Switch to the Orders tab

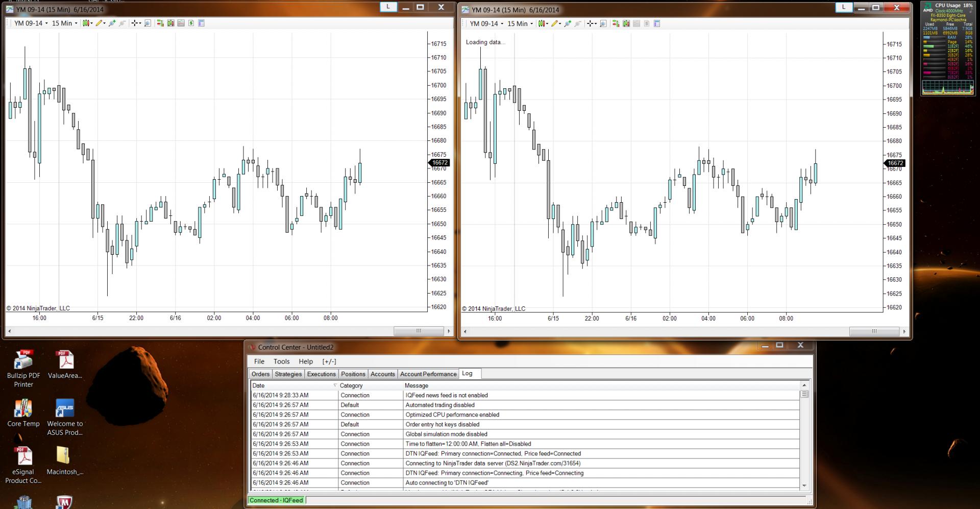260,374
